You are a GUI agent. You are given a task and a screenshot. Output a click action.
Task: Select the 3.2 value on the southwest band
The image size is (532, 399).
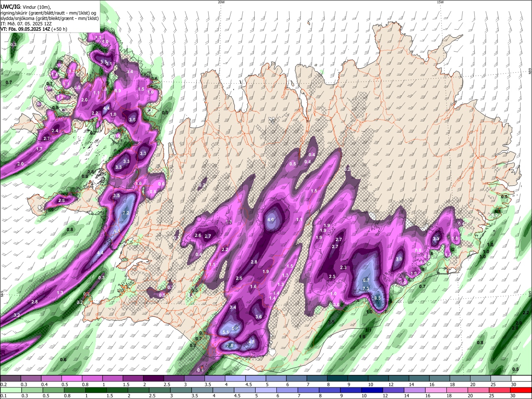(x=17, y=315)
